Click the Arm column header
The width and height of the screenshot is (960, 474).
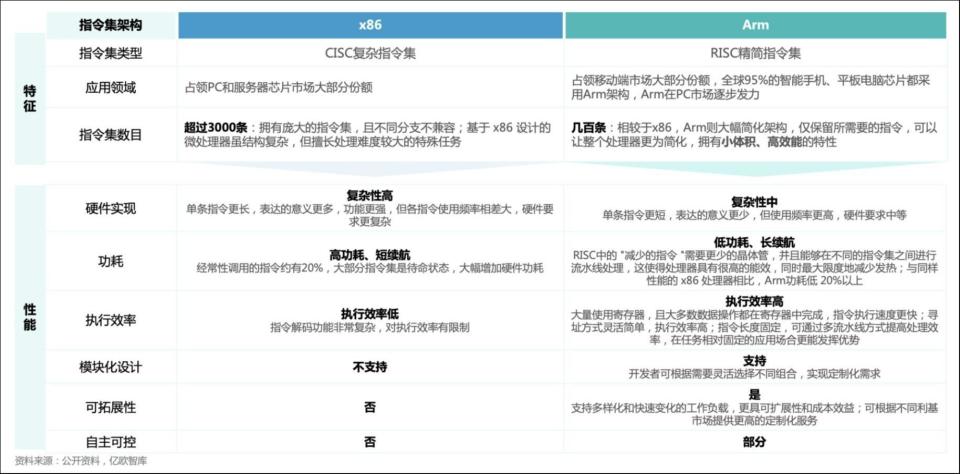[755, 25]
